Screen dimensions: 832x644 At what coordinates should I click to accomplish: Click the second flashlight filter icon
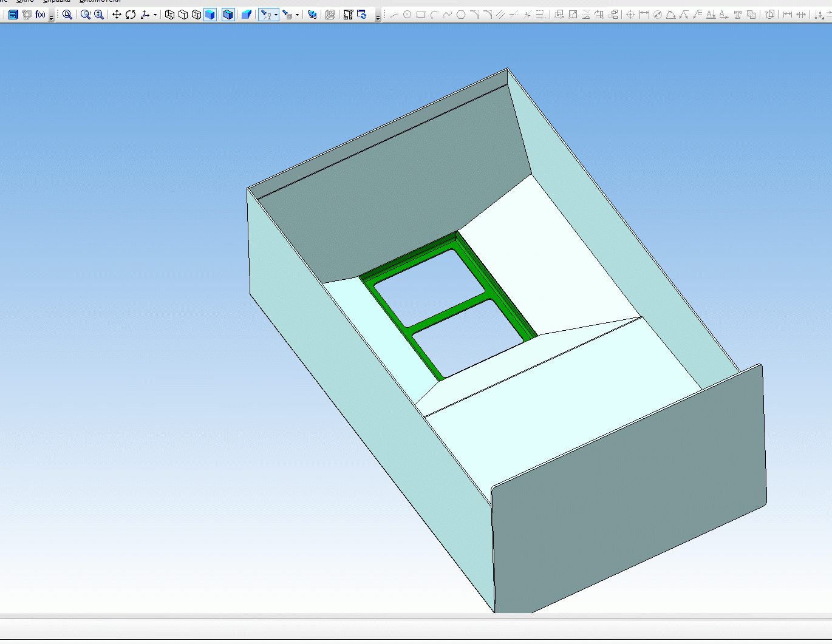[287, 15]
